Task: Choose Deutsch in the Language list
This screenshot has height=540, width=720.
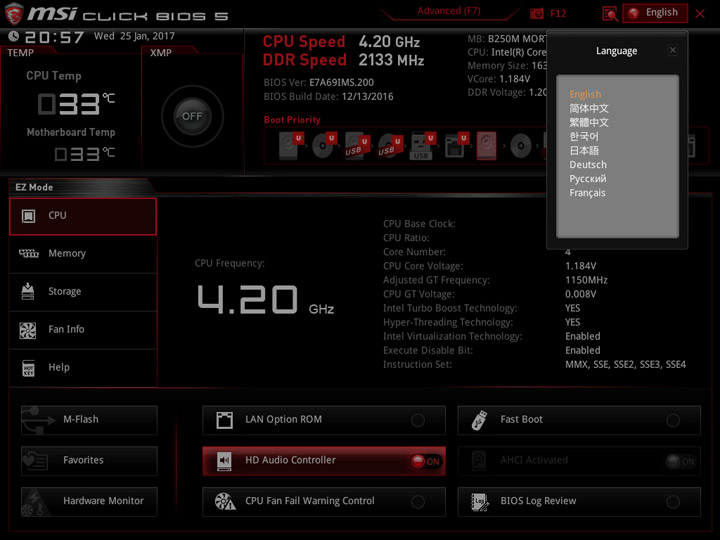Action: pos(588,164)
